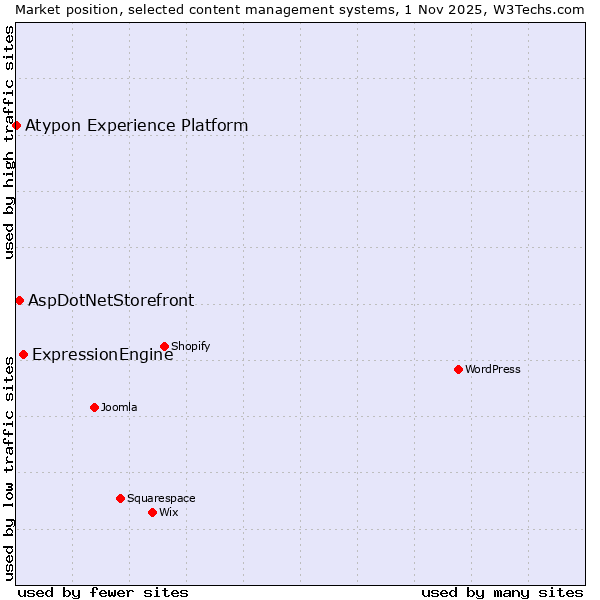Click the AspDotNetStorefront text label

pyautogui.click(x=111, y=300)
